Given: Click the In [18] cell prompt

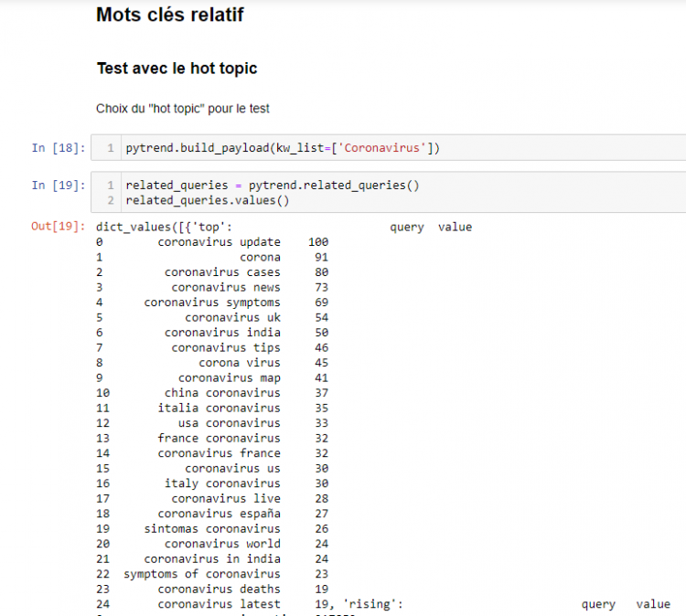Looking at the screenshot, I should (x=58, y=148).
